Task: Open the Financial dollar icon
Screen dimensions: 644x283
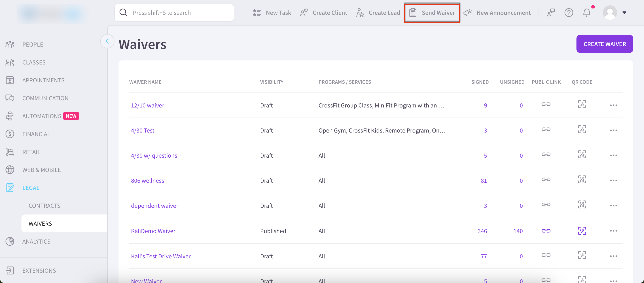Action: (x=10, y=134)
